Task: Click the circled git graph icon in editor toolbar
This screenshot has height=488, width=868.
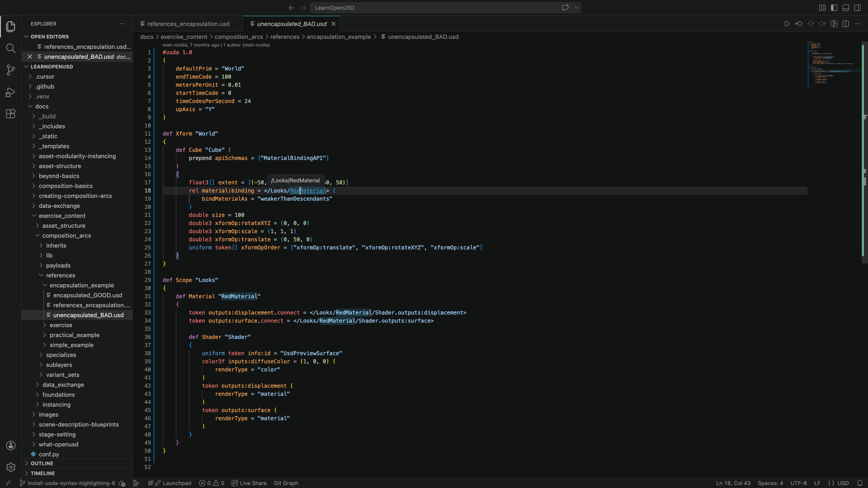Action: pyautogui.click(x=834, y=24)
